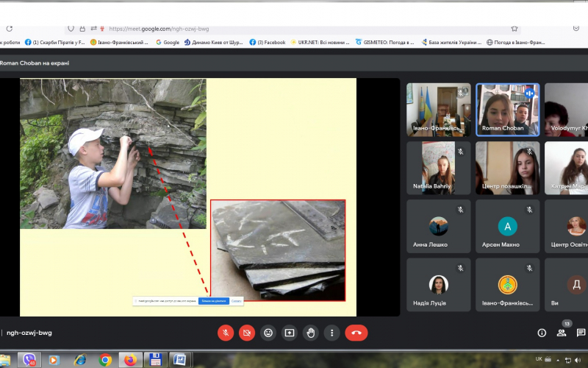The height and width of the screenshot is (368, 588).
Task: Click the shared presentation slide
Action: click(188, 197)
